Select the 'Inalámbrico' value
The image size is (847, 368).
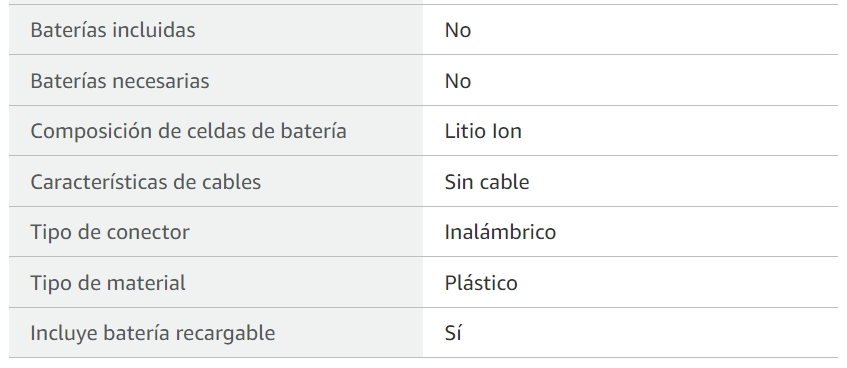500,232
